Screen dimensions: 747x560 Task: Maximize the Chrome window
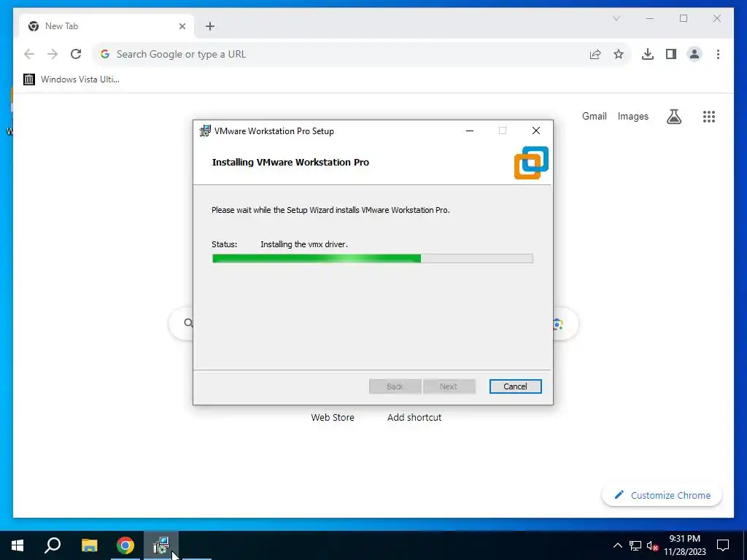pos(684,18)
